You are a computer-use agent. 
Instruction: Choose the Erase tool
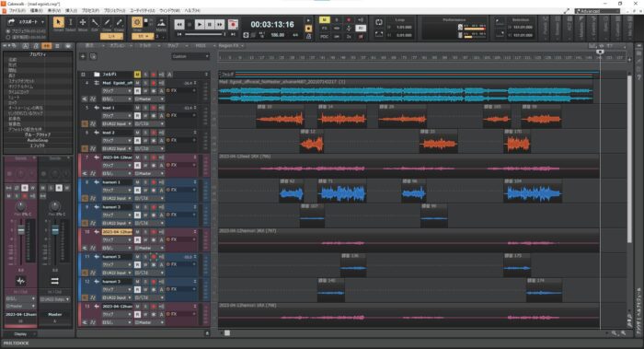click(x=119, y=23)
